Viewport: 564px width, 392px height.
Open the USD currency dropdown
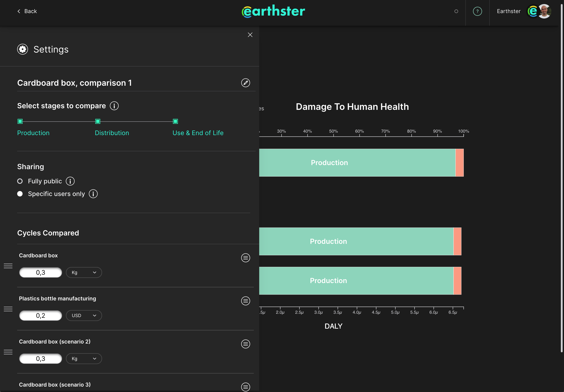84,315
